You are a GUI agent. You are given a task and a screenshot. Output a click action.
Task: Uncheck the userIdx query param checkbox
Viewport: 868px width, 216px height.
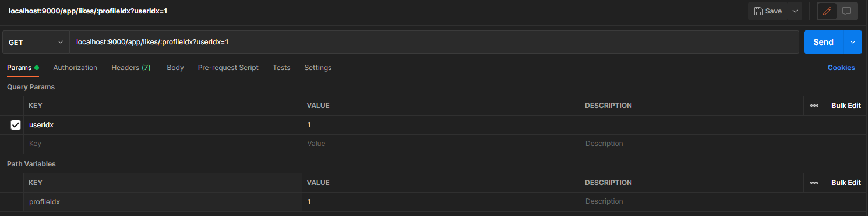pos(16,125)
